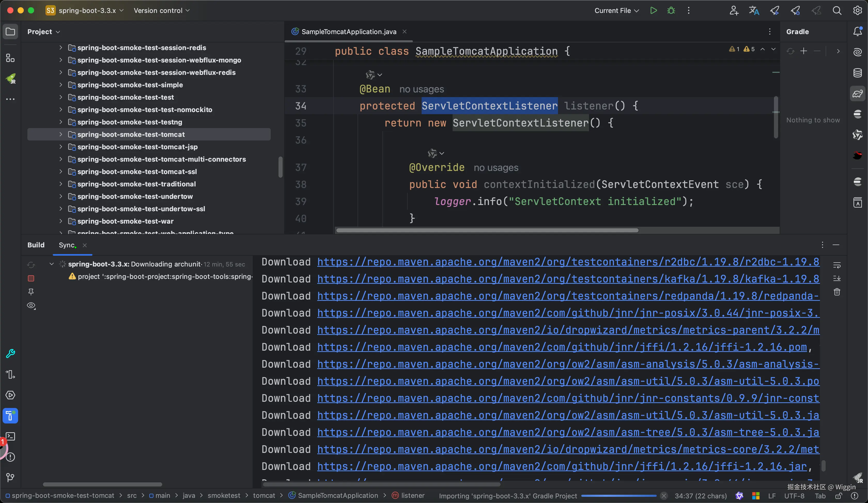Toggle soft-wrap in build output
This screenshot has height=503, width=868.
[837, 265]
